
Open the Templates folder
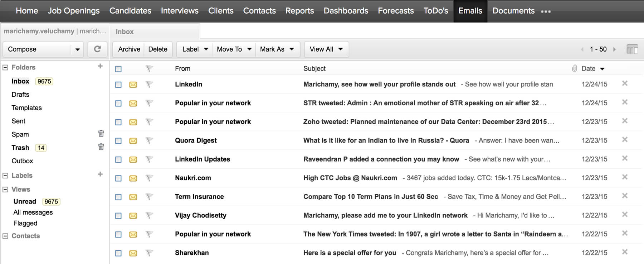click(x=26, y=108)
